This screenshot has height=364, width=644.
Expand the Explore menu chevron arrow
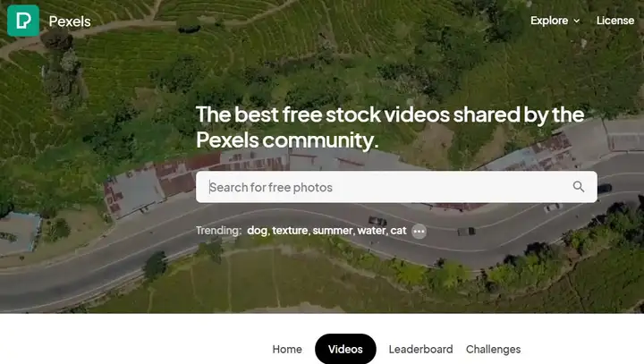tap(577, 21)
